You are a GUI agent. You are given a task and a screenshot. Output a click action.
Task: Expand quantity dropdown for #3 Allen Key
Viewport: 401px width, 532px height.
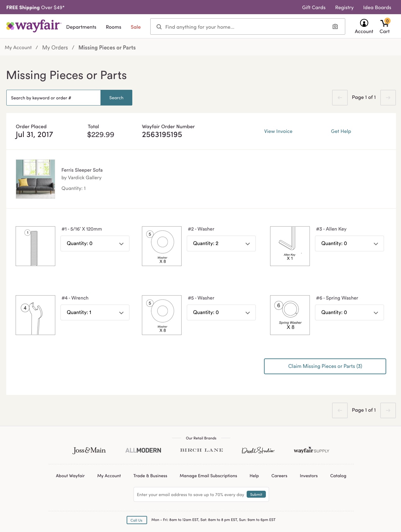point(349,243)
